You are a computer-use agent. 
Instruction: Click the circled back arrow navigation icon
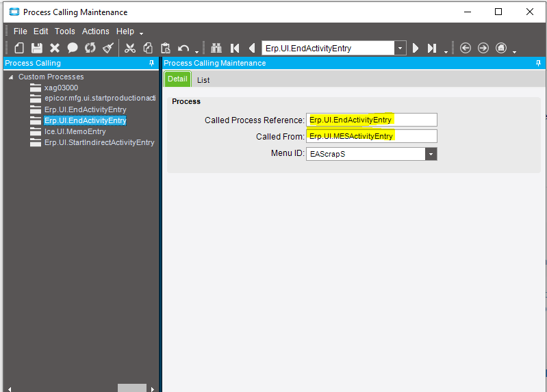[466, 48]
